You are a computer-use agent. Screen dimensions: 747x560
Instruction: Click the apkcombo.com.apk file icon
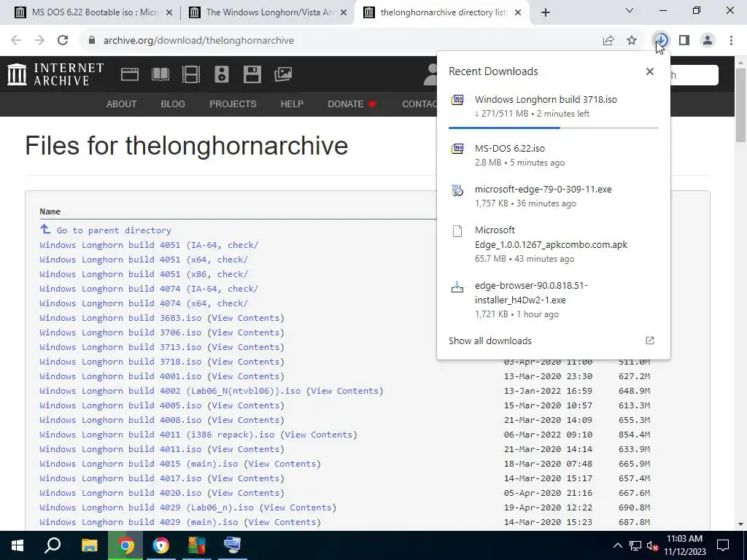[x=457, y=231]
